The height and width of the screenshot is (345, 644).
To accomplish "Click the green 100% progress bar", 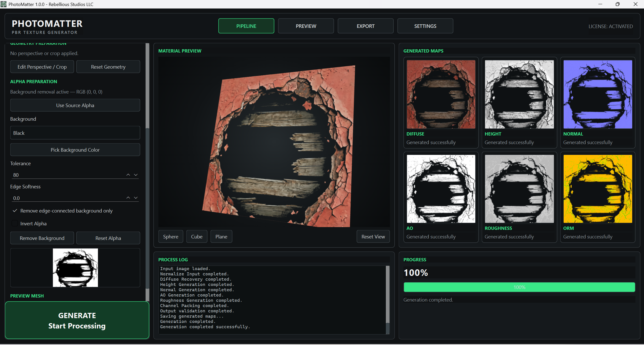I will point(519,287).
